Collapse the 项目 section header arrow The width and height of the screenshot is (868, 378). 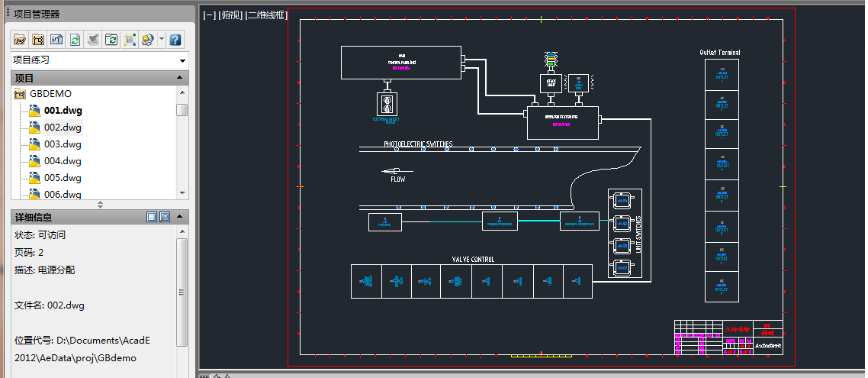[x=179, y=78]
